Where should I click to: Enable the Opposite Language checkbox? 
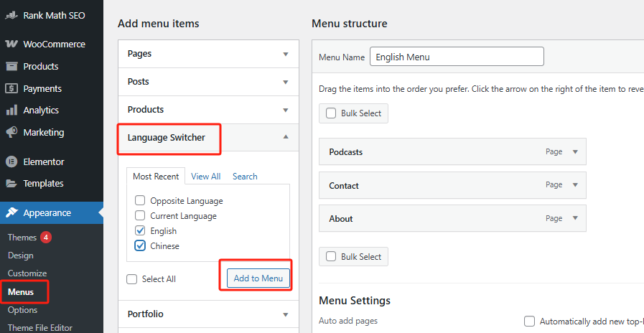pyautogui.click(x=140, y=201)
